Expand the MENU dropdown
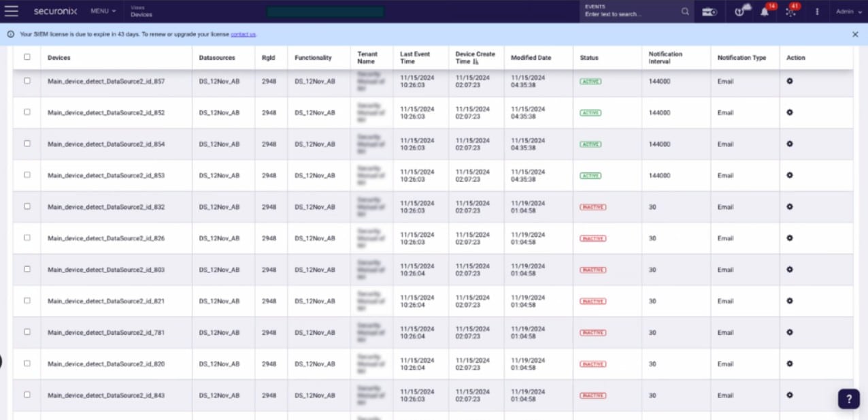 (x=103, y=12)
